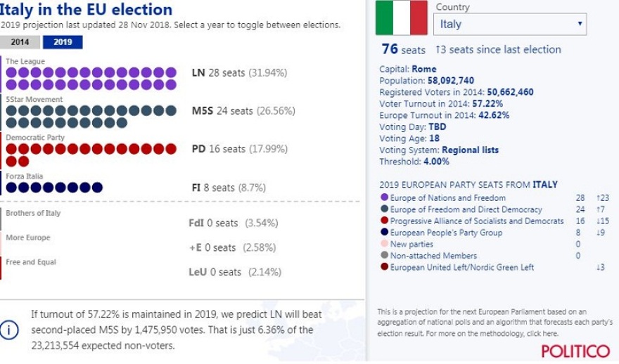Click the first purple League seat dot
This screenshot has width=619, height=364.
11,72
